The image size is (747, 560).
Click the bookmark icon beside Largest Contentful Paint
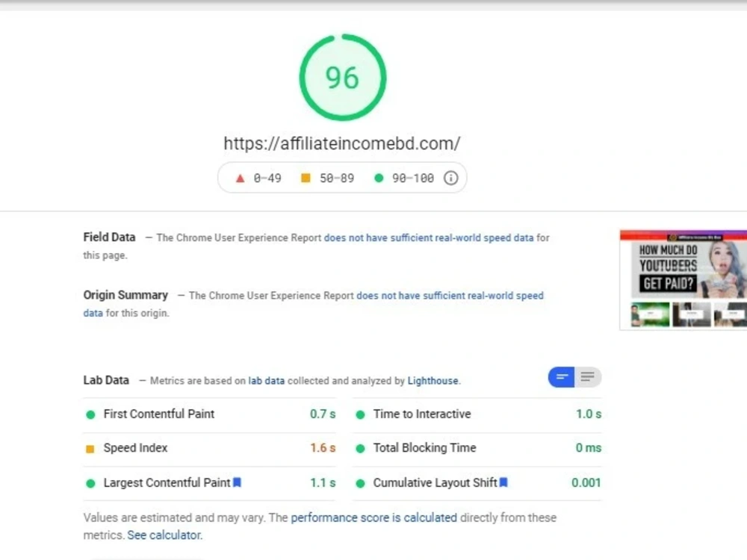(237, 482)
